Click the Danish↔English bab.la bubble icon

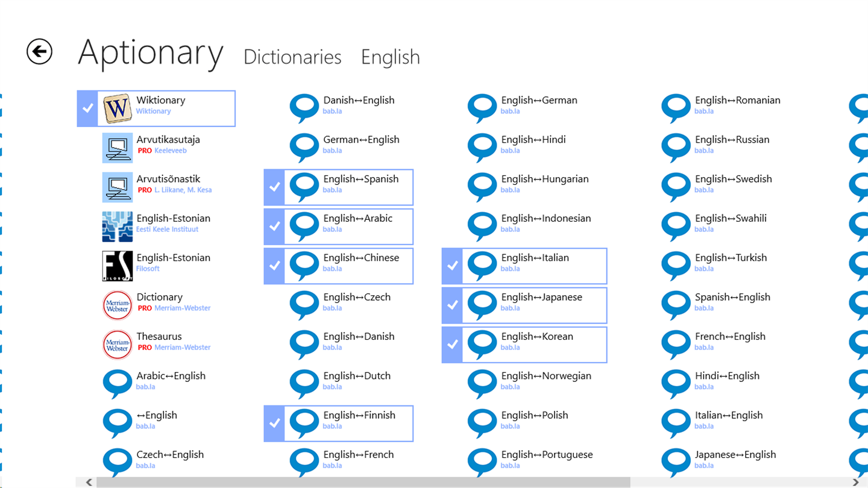tap(304, 108)
